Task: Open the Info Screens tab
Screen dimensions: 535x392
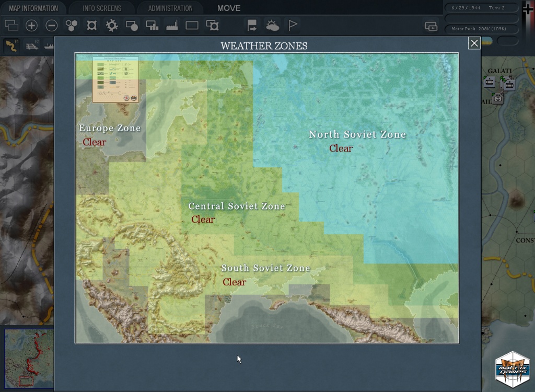Action: coord(102,8)
